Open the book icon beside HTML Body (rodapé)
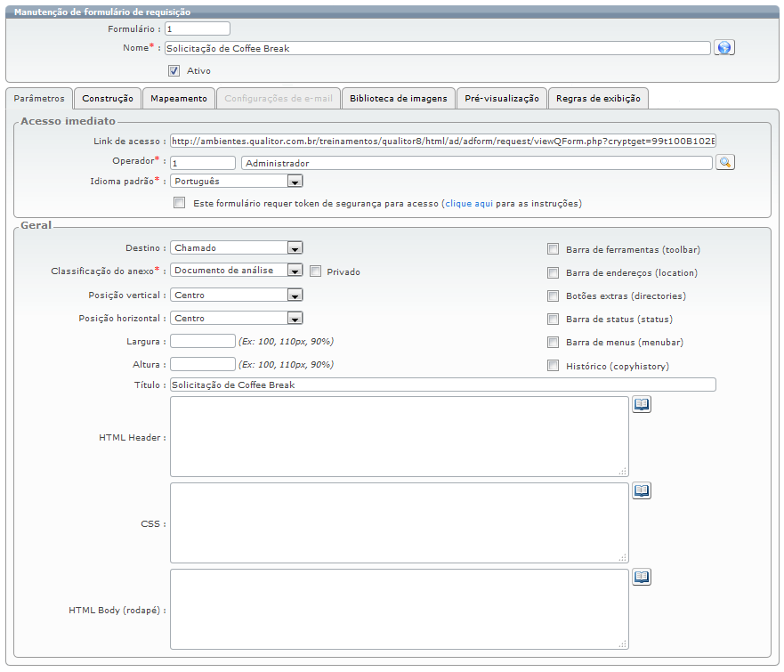 pyautogui.click(x=642, y=577)
